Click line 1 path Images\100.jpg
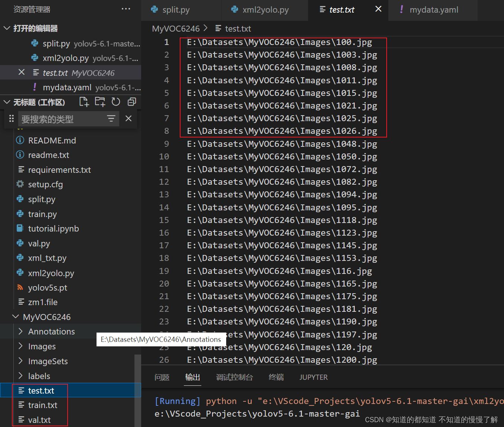This screenshot has width=504, height=427. click(x=279, y=42)
